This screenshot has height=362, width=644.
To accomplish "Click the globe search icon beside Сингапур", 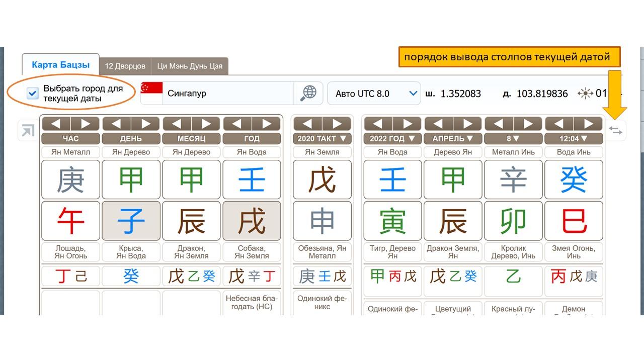I will tap(308, 93).
